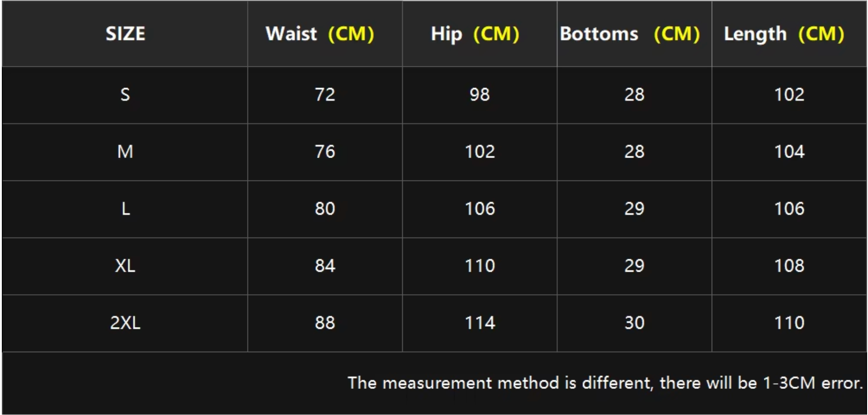Select the L size row label
The width and height of the screenshot is (868, 415).
click(x=125, y=209)
